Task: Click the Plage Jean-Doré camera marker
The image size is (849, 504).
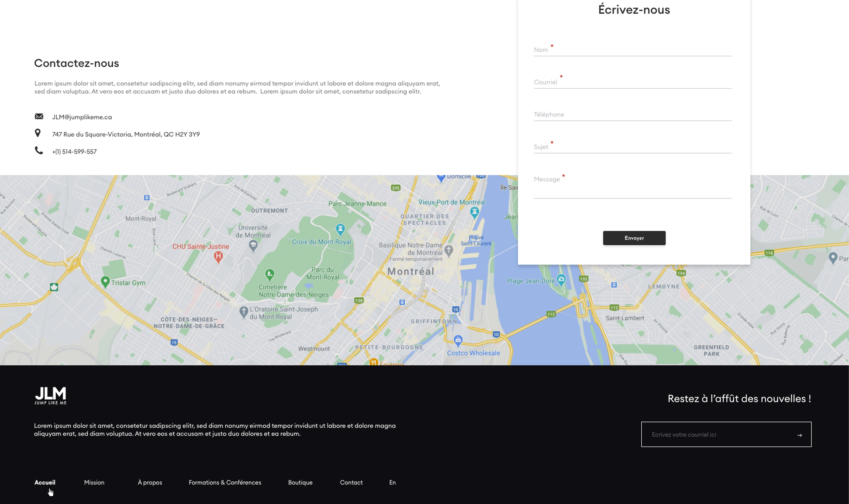Action: [561, 280]
